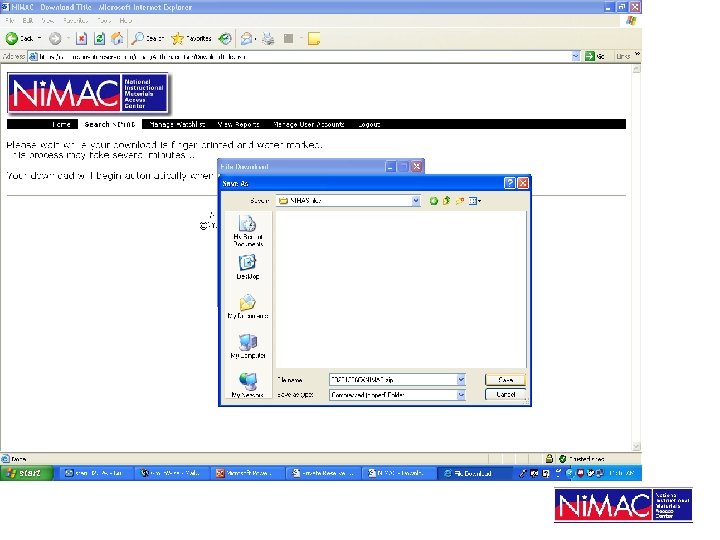The width and height of the screenshot is (720, 540).
Task: Go back with the IE Back button
Action: pos(19,39)
